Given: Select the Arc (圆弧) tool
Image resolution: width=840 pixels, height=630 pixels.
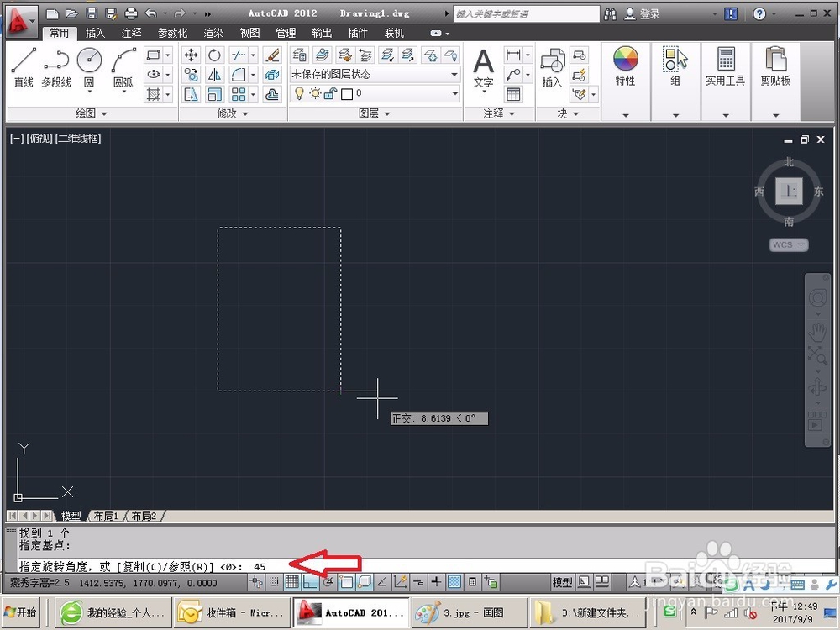Looking at the screenshot, I should click(123, 67).
